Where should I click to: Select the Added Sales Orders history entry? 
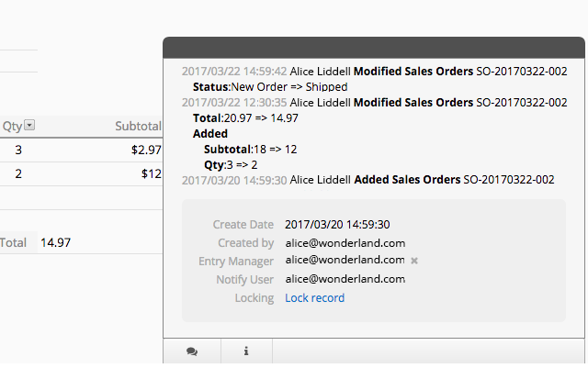click(x=367, y=180)
